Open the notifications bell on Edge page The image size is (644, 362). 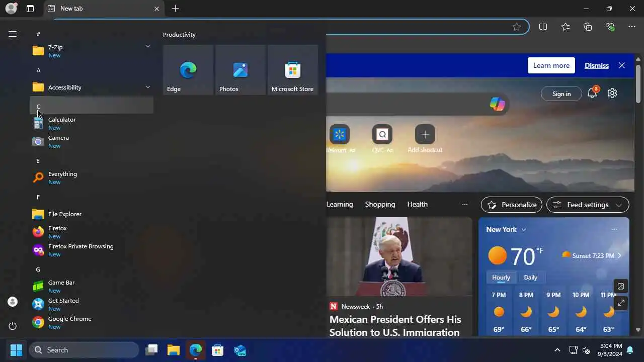pyautogui.click(x=592, y=93)
